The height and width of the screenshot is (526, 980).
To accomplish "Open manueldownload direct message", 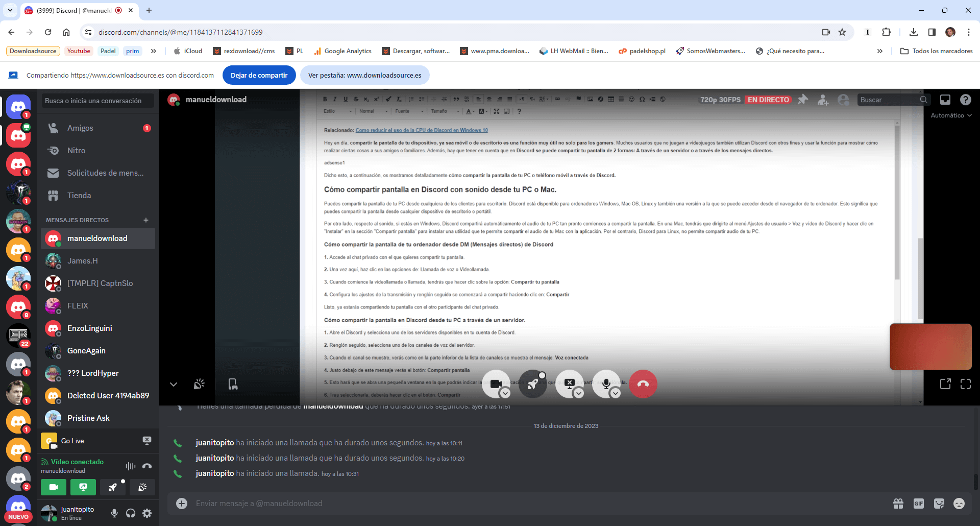I will click(x=98, y=238).
